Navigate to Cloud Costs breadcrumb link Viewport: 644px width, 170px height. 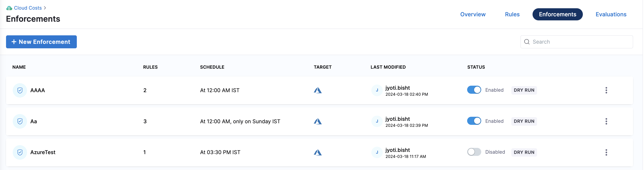coord(28,8)
